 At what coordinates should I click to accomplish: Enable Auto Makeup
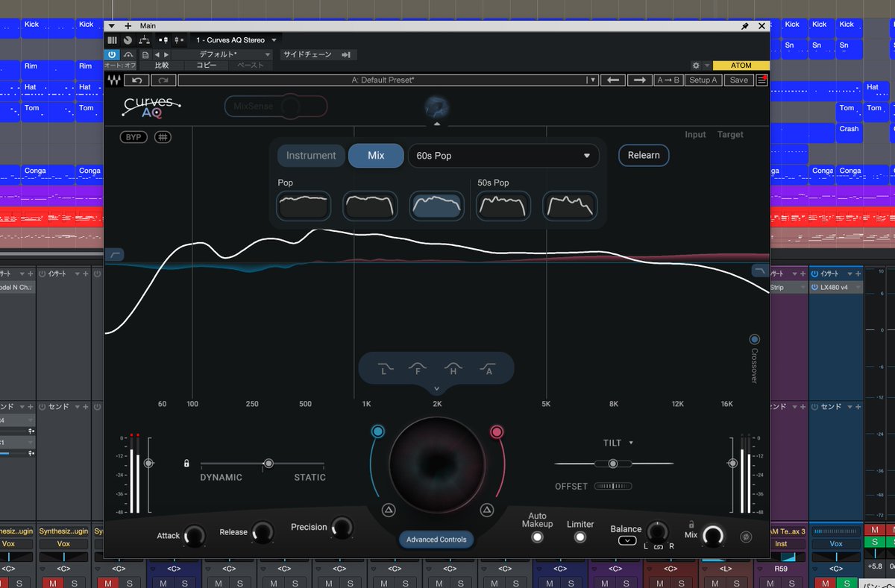pyautogui.click(x=537, y=537)
